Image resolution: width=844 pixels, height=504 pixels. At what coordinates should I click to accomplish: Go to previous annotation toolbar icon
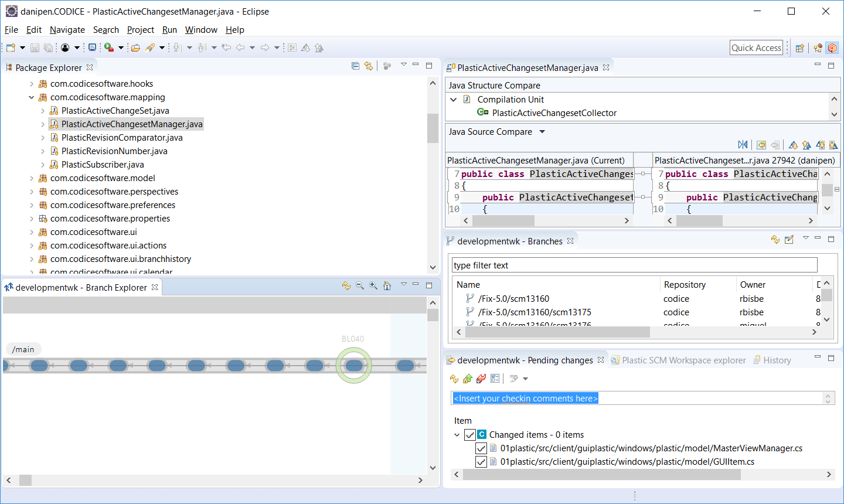point(202,47)
